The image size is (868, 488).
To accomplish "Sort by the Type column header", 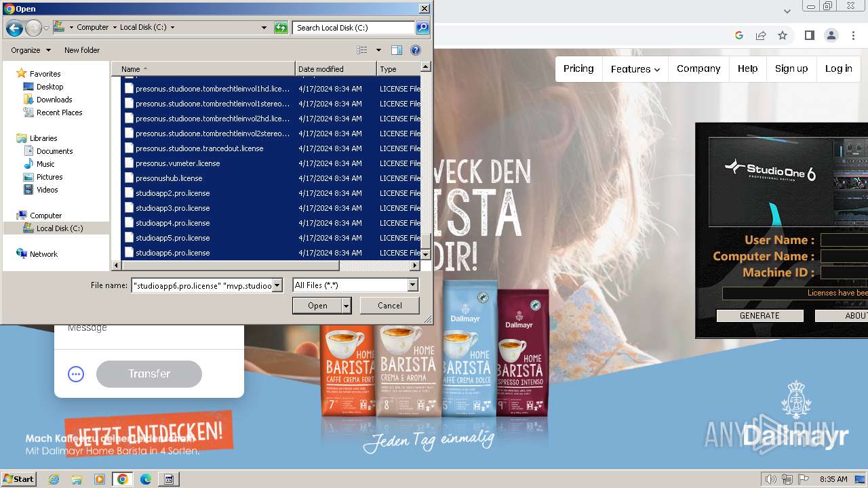I will pyautogui.click(x=398, y=69).
